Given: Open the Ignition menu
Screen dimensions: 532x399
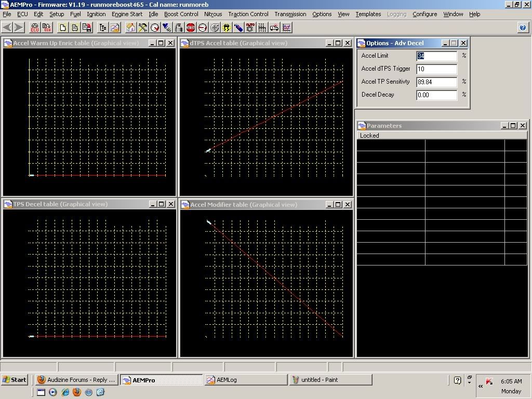Looking at the screenshot, I should 96,14.
